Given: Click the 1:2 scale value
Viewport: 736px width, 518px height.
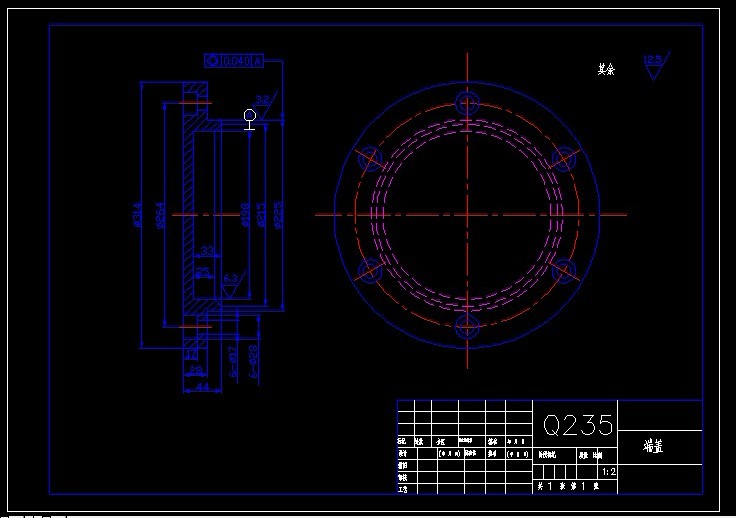Looking at the screenshot, I should pos(609,472).
